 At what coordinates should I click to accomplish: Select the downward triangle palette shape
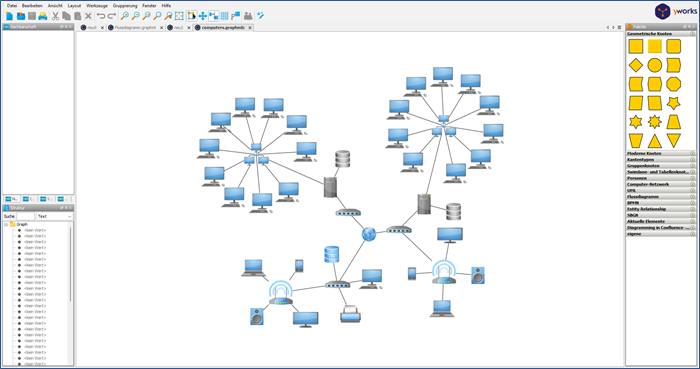pyautogui.click(x=674, y=141)
